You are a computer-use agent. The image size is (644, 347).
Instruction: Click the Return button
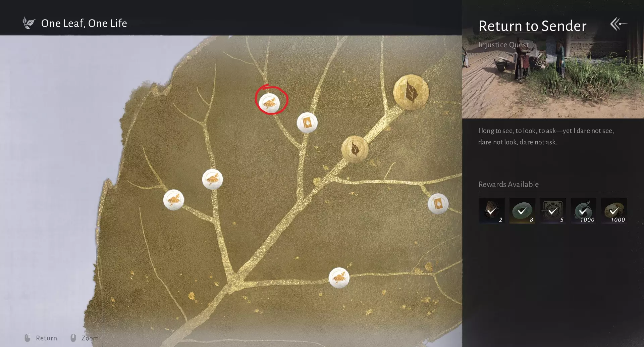click(41, 338)
